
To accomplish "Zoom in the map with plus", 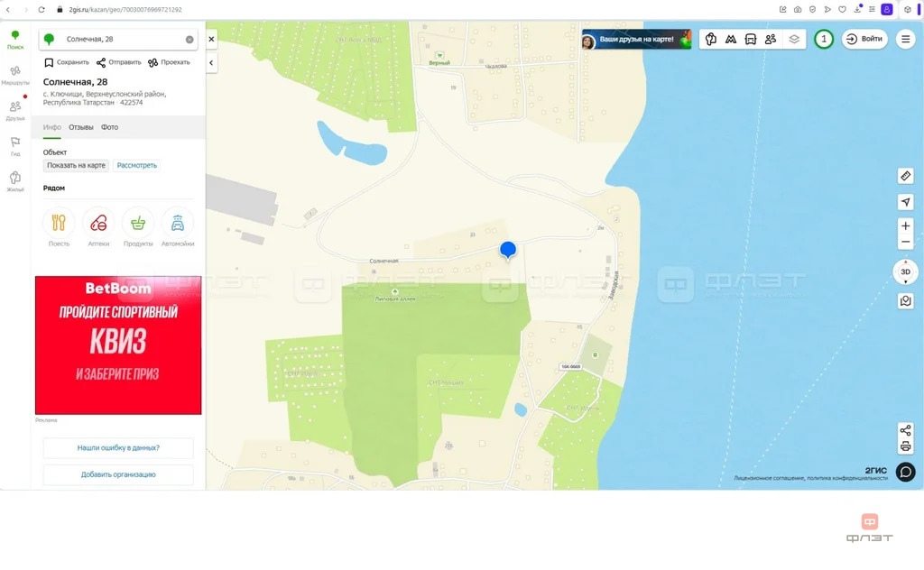I will [x=905, y=225].
